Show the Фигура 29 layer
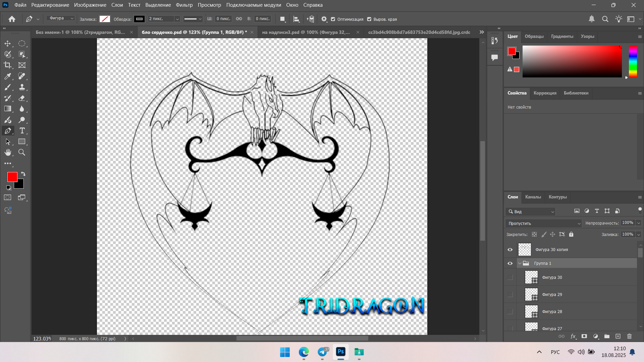Screen dimensions: 644x362 pyautogui.click(x=510, y=295)
